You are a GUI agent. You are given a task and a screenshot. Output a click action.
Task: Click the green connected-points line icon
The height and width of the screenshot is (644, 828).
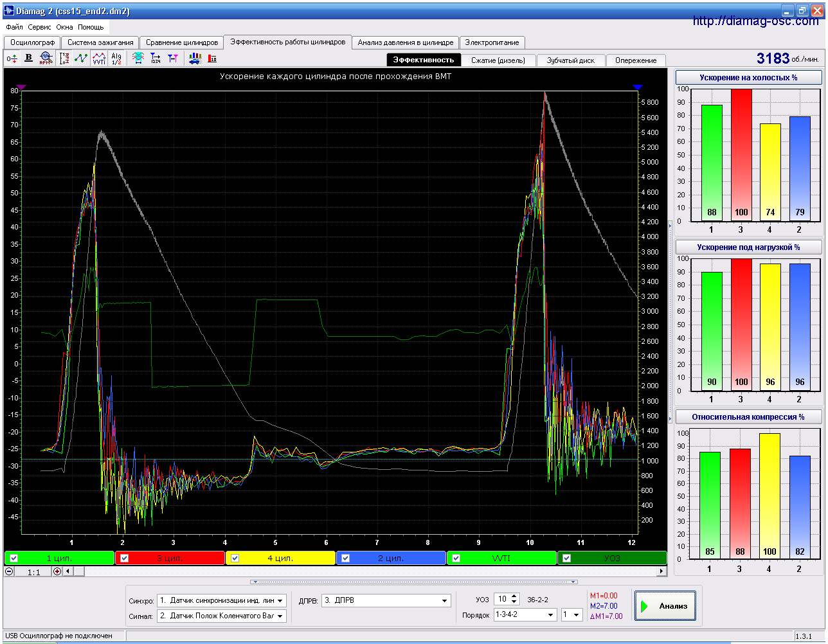(81, 58)
